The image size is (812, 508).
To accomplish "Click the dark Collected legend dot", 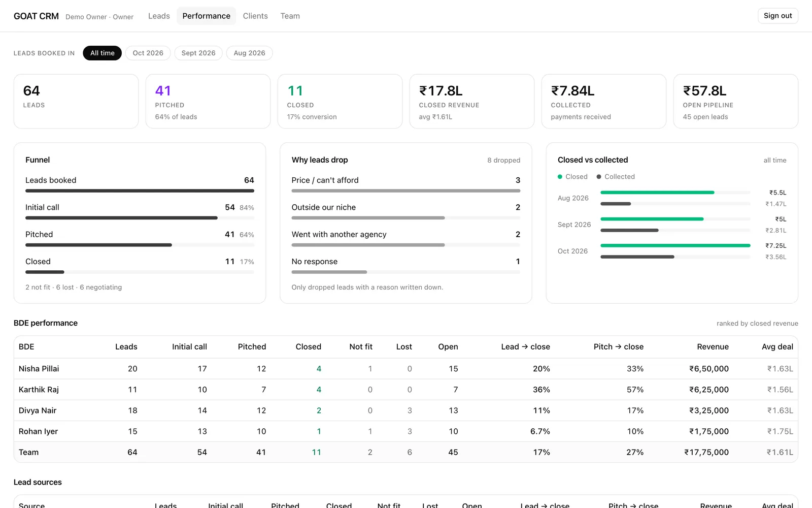I will [x=599, y=177].
